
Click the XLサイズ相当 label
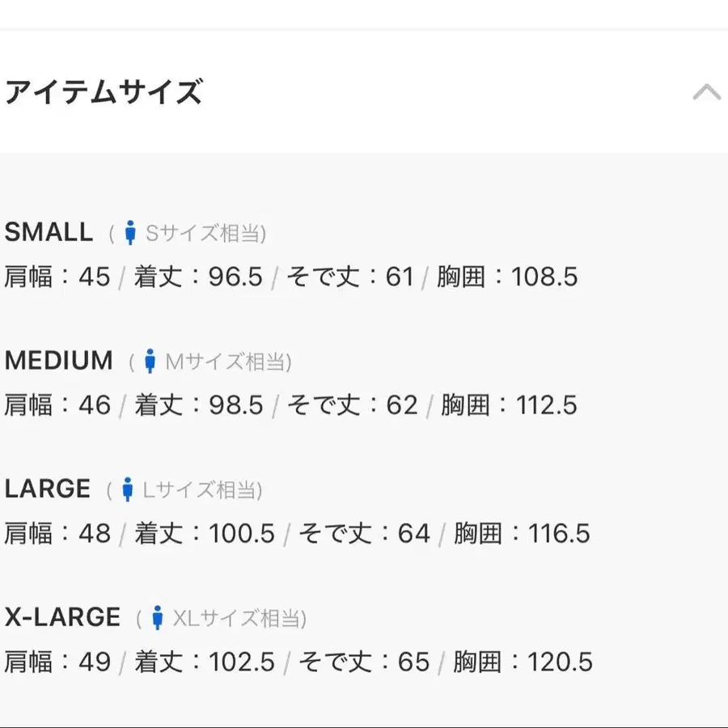[239, 619]
